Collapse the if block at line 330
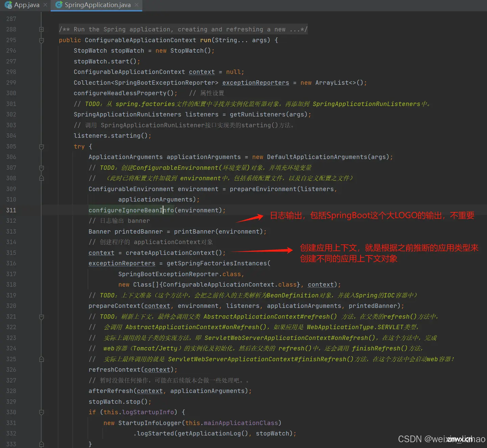The image size is (487, 448). [x=42, y=412]
